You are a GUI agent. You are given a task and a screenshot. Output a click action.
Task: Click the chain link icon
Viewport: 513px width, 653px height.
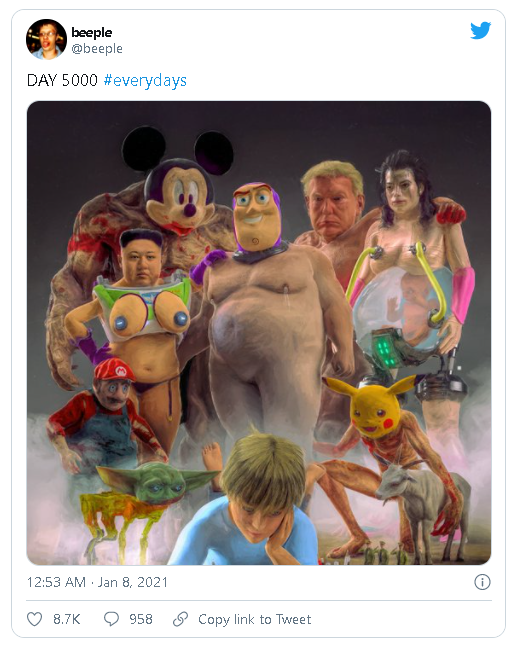coord(181,619)
